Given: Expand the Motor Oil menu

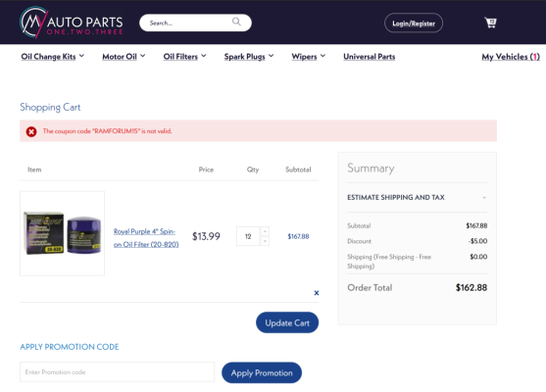Looking at the screenshot, I should pyautogui.click(x=124, y=57).
